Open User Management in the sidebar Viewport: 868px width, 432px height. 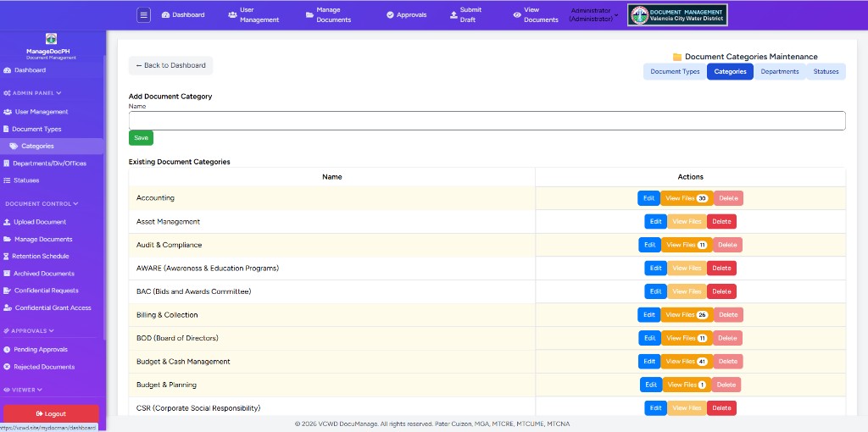click(36, 112)
